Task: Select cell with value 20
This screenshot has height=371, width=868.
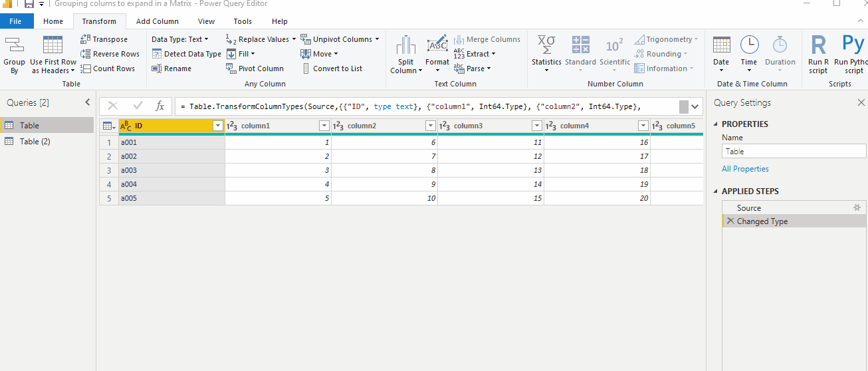Action: click(x=597, y=198)
